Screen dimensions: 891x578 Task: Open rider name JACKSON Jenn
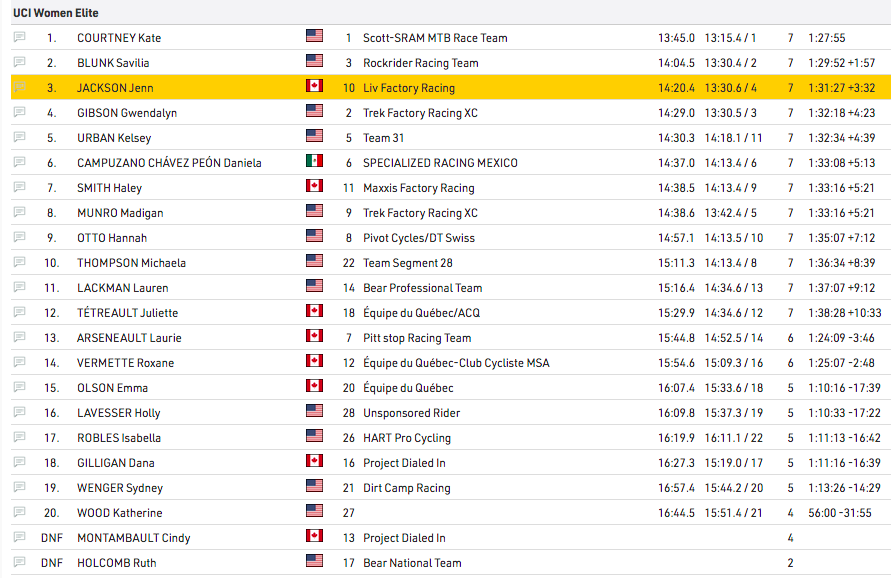115,88
